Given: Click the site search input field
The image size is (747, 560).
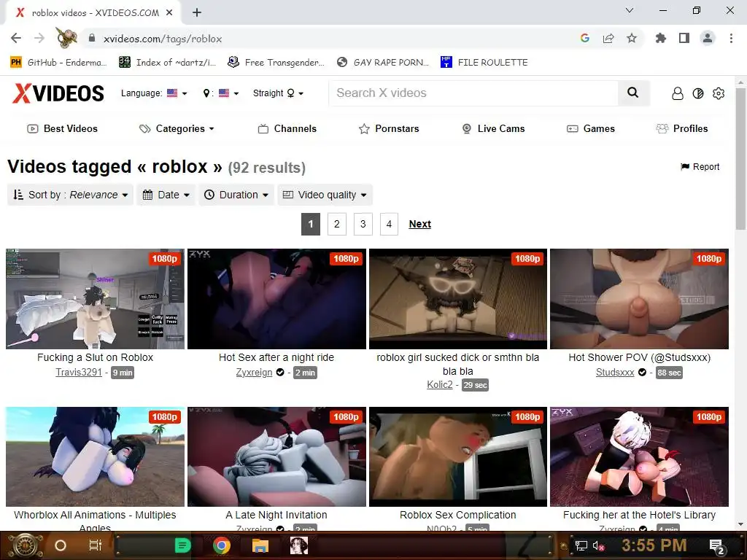Looking at the screenshot, I should click(474, 93).
